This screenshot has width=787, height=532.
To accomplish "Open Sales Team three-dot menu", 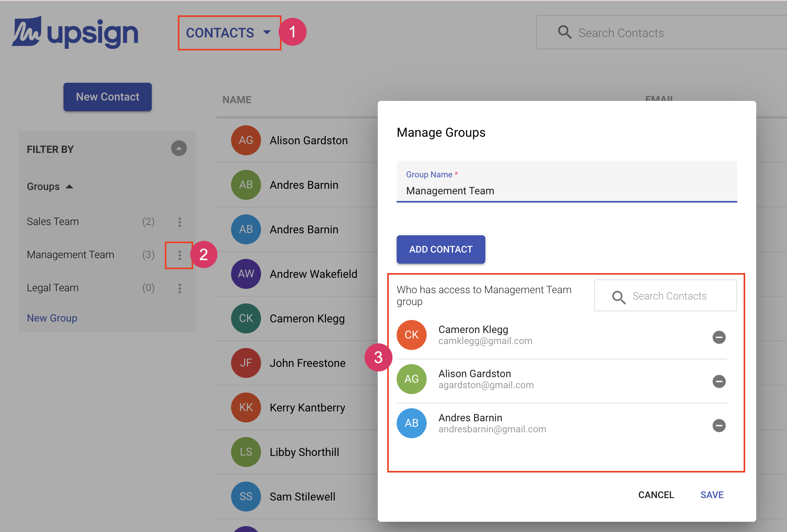I will [x=180, y=222].
